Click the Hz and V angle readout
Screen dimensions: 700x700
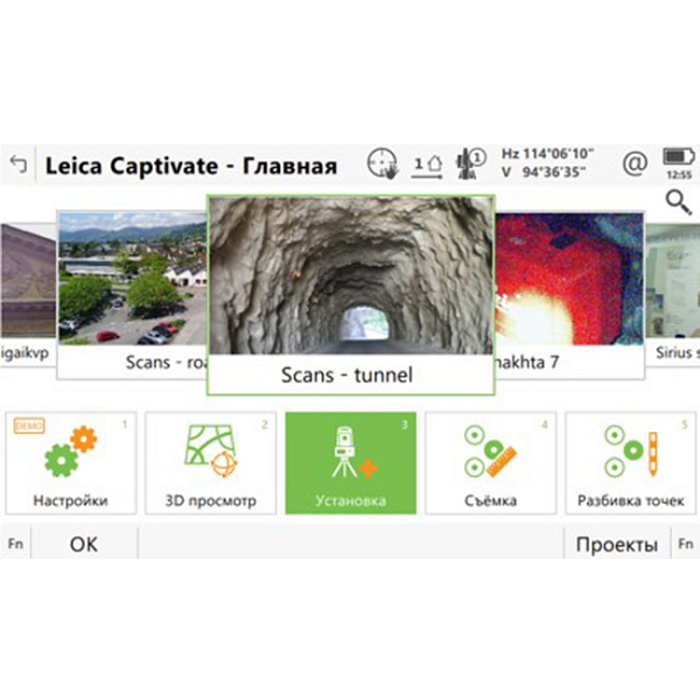click(547, 163)
